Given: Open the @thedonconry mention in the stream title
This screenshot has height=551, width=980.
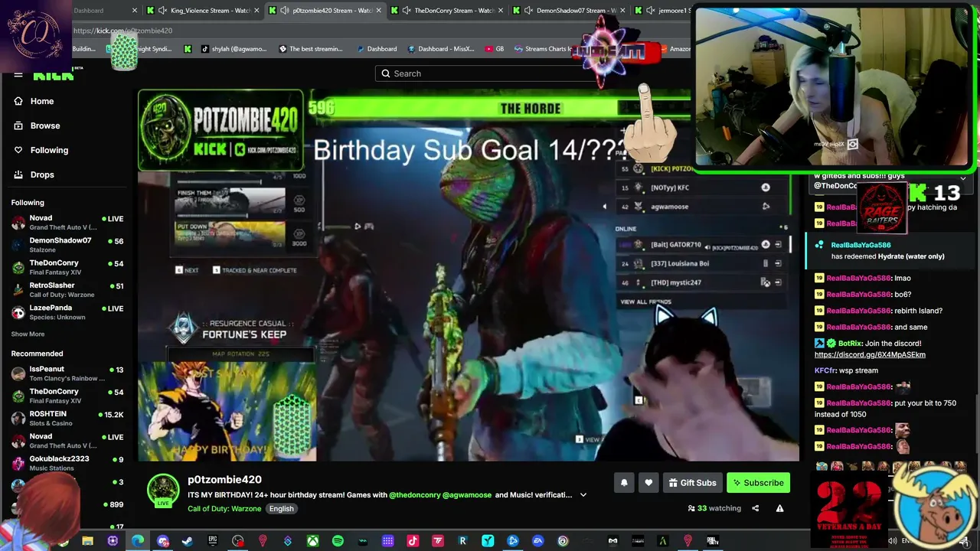Looking at the screenshot, I should (414, 495).
